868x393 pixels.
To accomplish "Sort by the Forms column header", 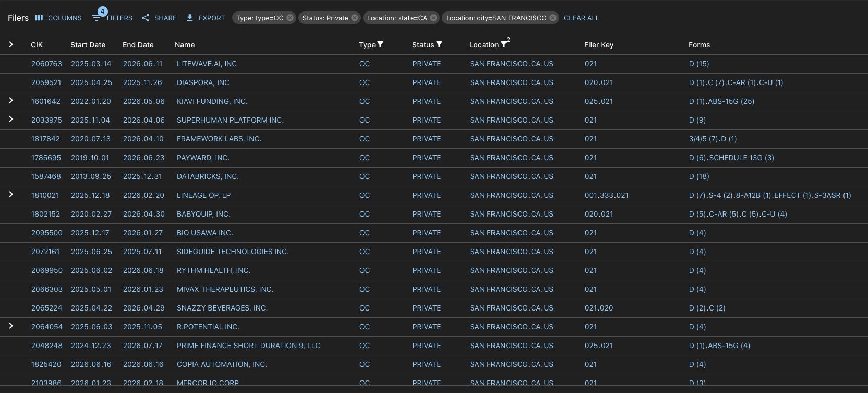I will [699, 45].
